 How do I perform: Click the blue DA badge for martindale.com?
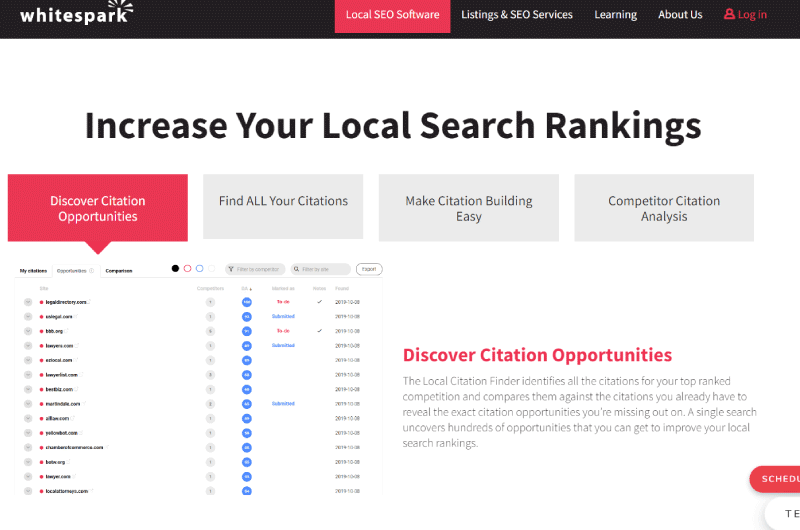[x=246, y=404]
